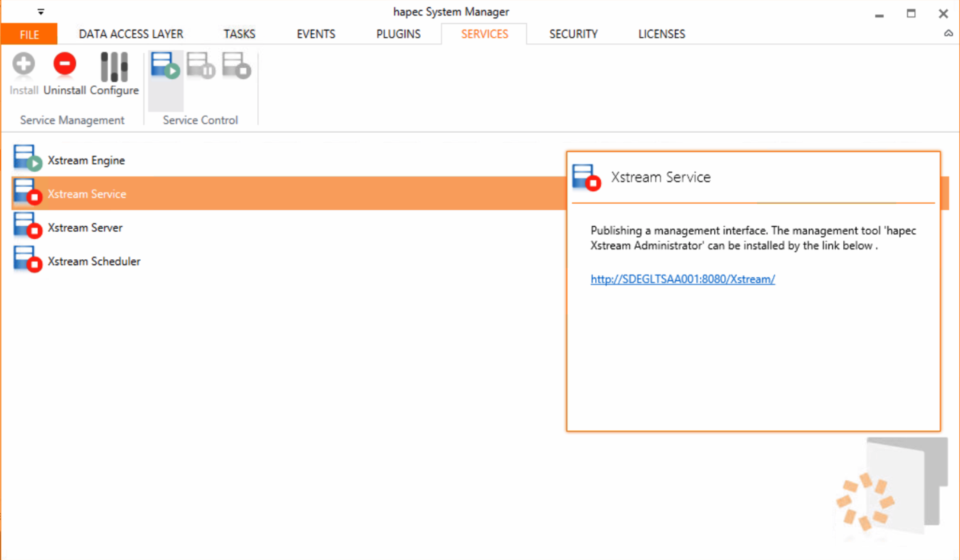Open the SDEGLTSAA001:8080/Xstream link
Screen dimensions: 960x560
pyautogui.click(x=682, y=279)
